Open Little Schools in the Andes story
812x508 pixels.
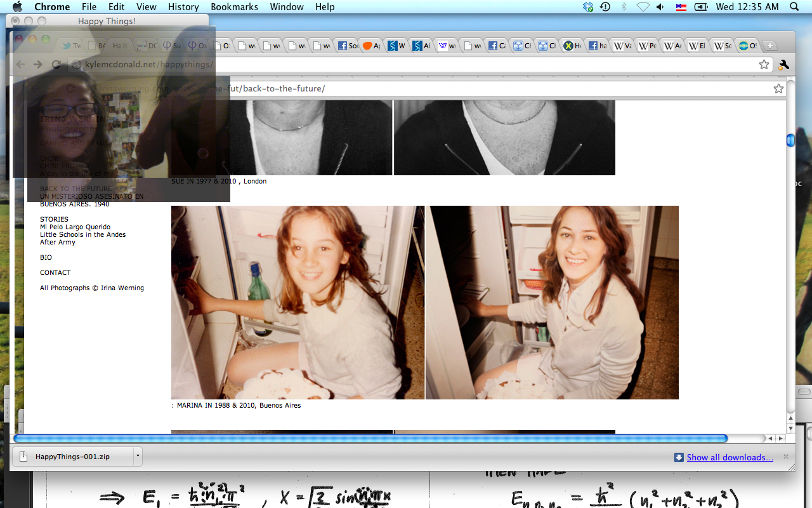(x=82, y=234)
